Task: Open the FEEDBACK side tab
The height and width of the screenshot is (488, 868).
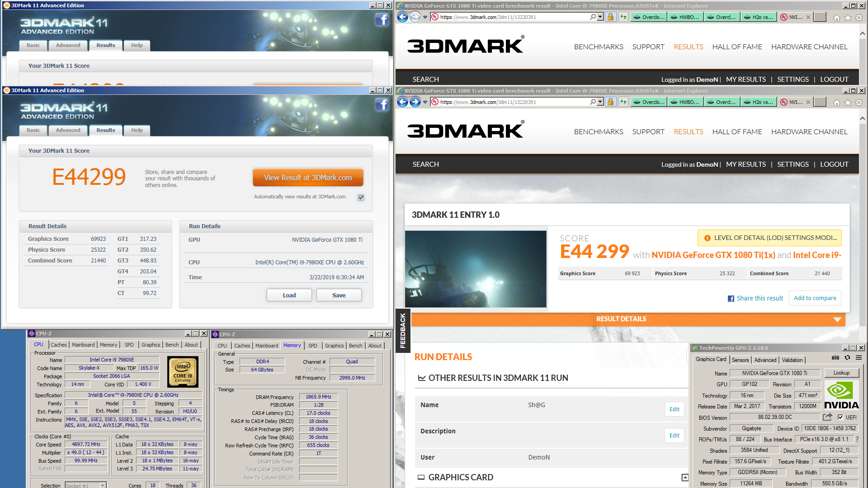Action: 403,331
